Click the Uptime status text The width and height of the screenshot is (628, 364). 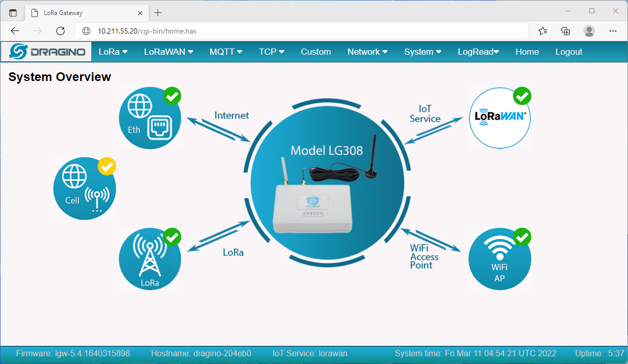coord(600,354)
